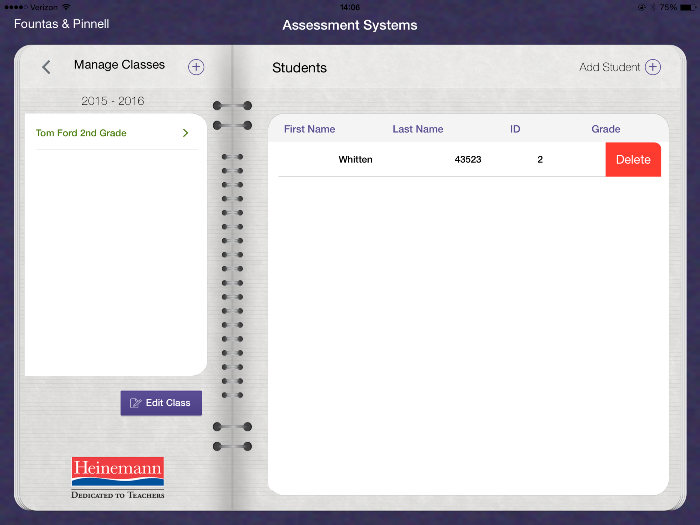Click the grade value 2

point(540,159)
